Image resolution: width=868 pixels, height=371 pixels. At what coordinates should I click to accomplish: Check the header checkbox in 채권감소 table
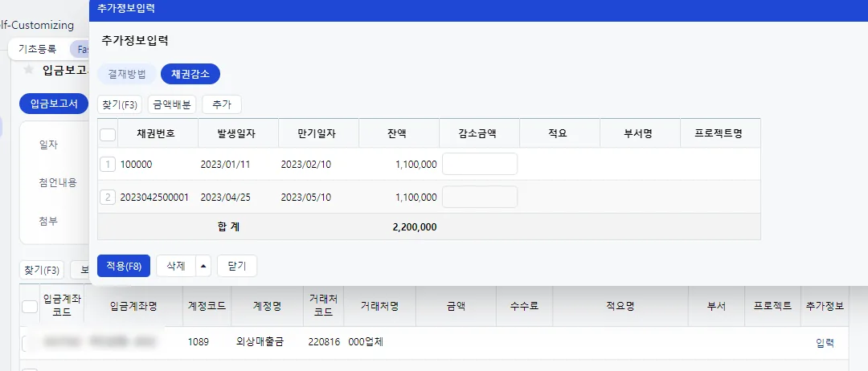(x=108, y=135)
